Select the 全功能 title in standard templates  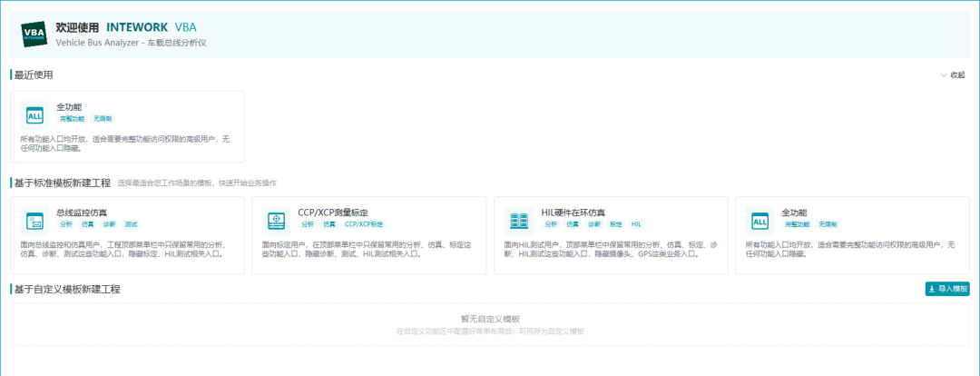(794, 213)
